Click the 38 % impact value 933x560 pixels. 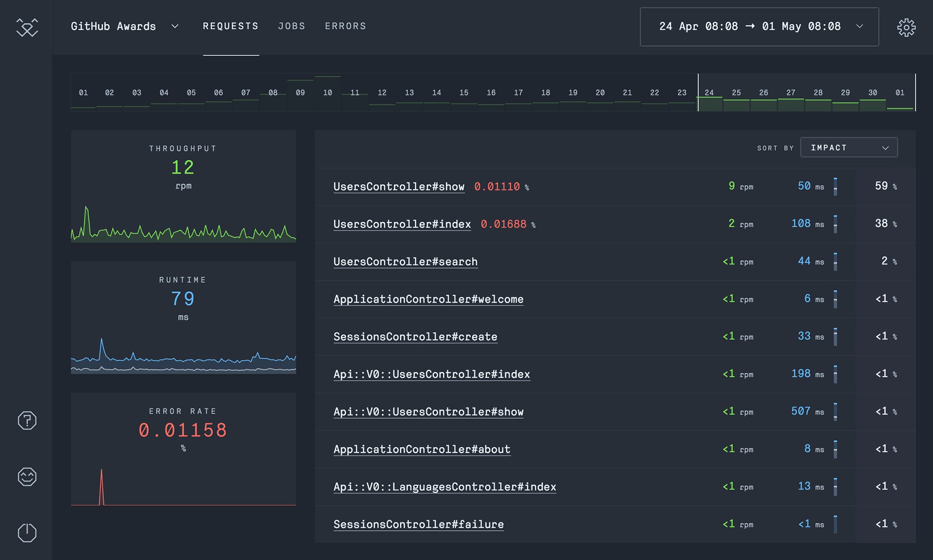click(886, 223)
